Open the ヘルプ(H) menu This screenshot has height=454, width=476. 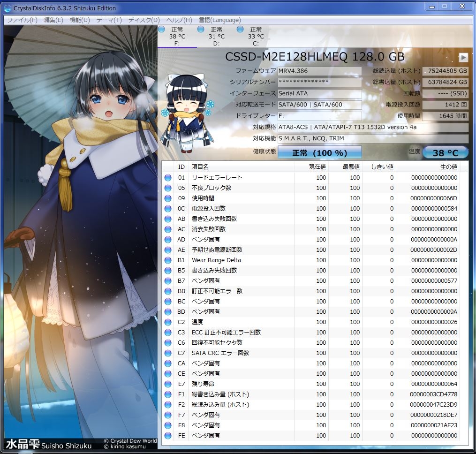coord(179,20)
